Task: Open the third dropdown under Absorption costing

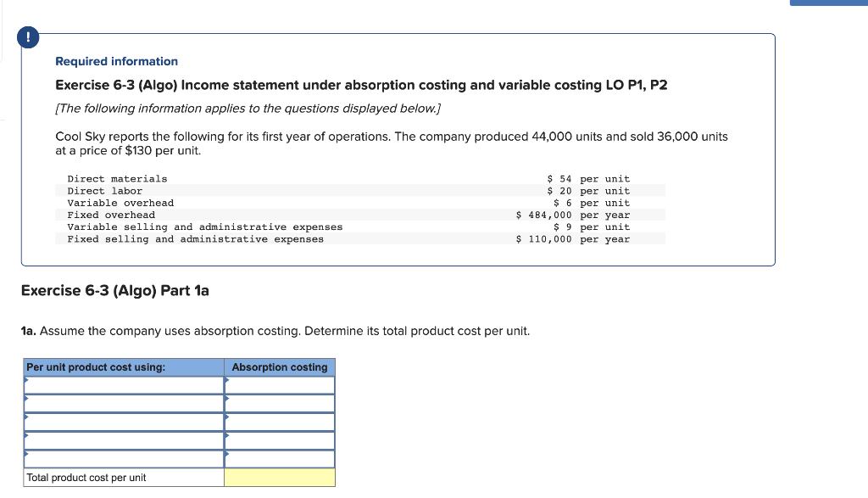Action: tap(280, 422)
